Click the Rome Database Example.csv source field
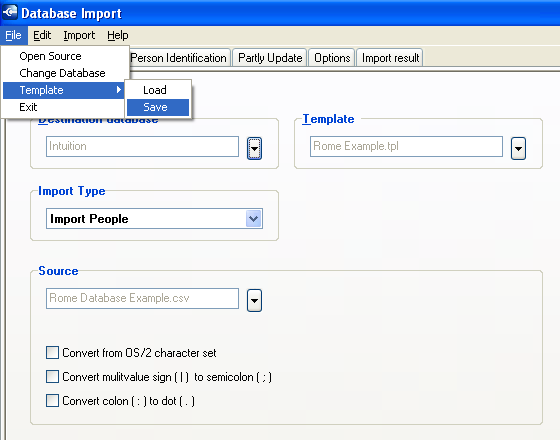This screenshot has height=440, width=560. pos(142,298)
